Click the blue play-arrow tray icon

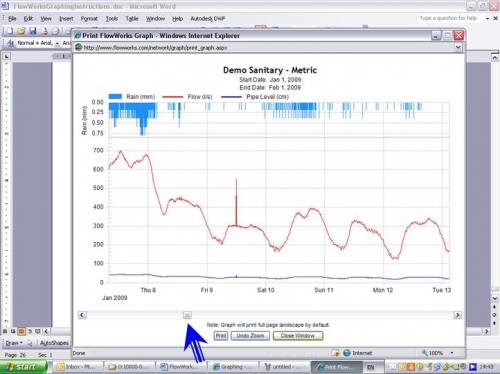(472, 367)
